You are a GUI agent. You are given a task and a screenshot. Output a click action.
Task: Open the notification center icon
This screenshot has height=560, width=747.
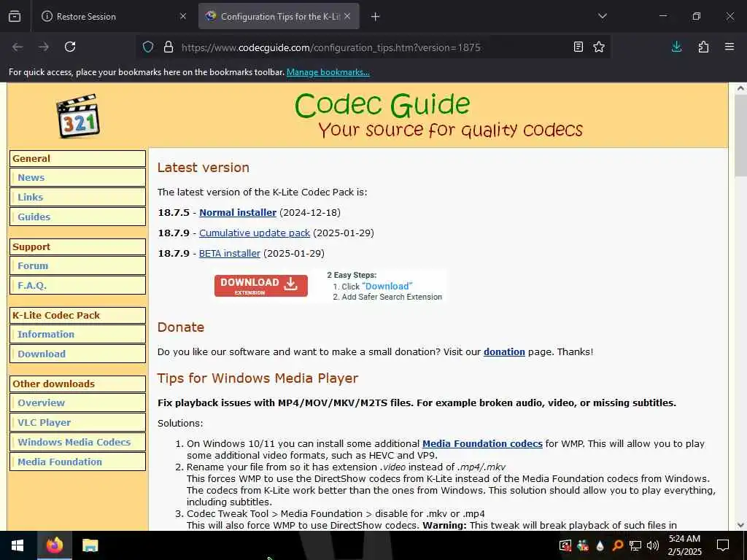click(723, 545)
